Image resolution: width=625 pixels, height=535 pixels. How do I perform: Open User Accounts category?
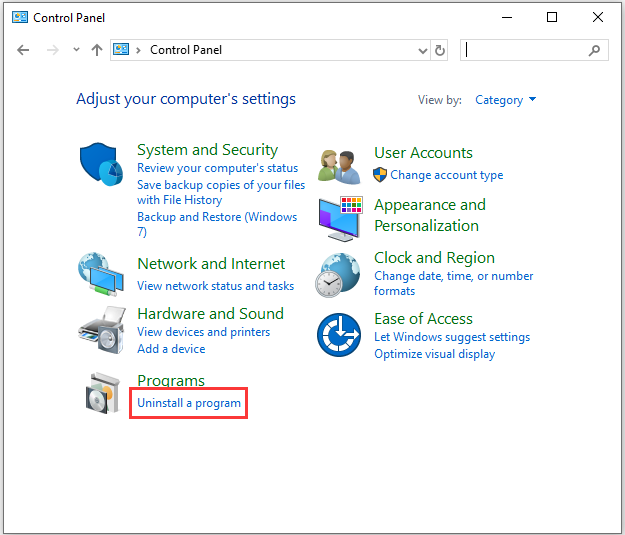point(423,153)
